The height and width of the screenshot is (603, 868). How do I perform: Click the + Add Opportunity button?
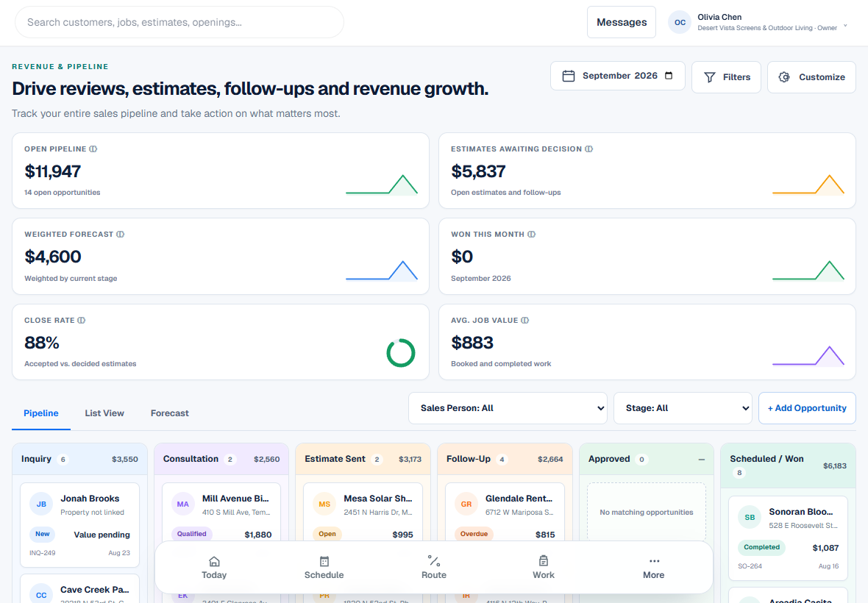807,408
